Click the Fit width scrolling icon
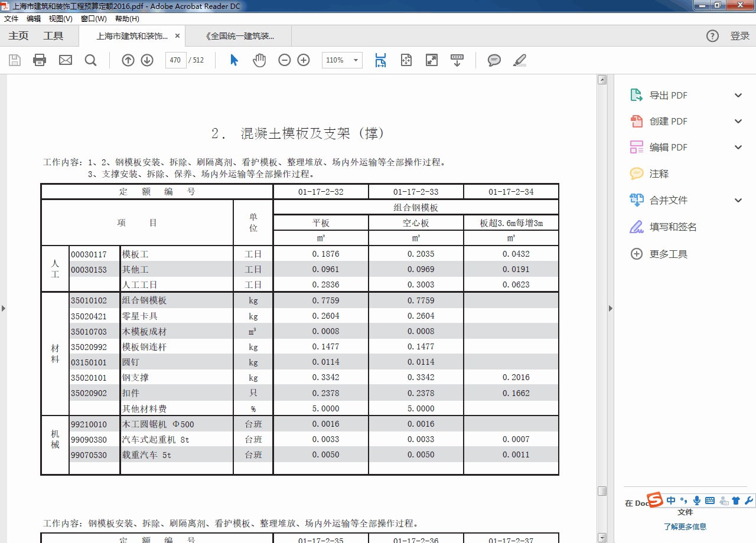 (x=380, y=60)
